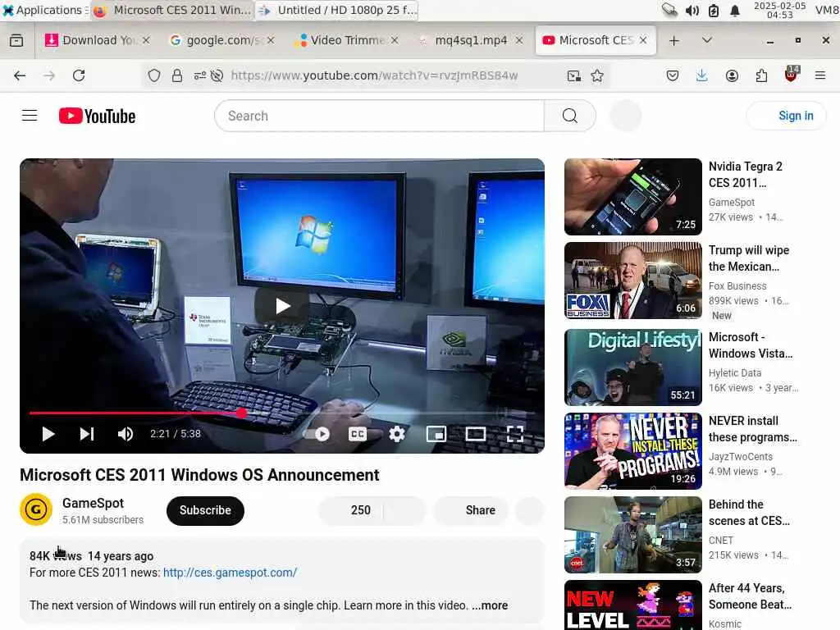Open the Firefox View button
The height and width of the screenshot is (630, 840).
[x=16, y=41]
